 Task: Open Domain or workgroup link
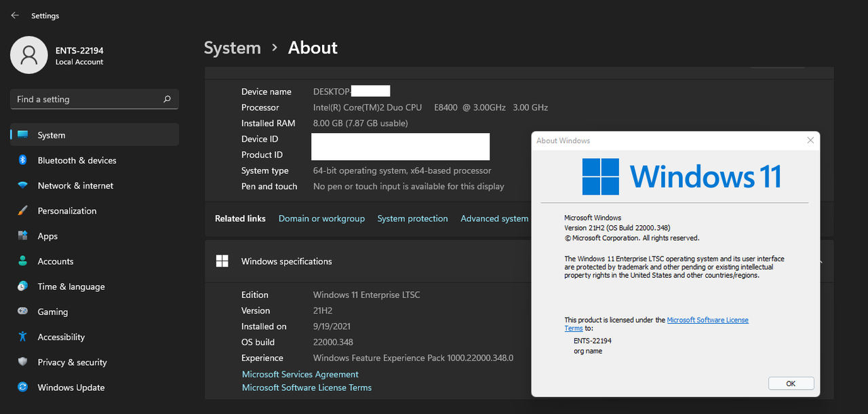(321, 219)
